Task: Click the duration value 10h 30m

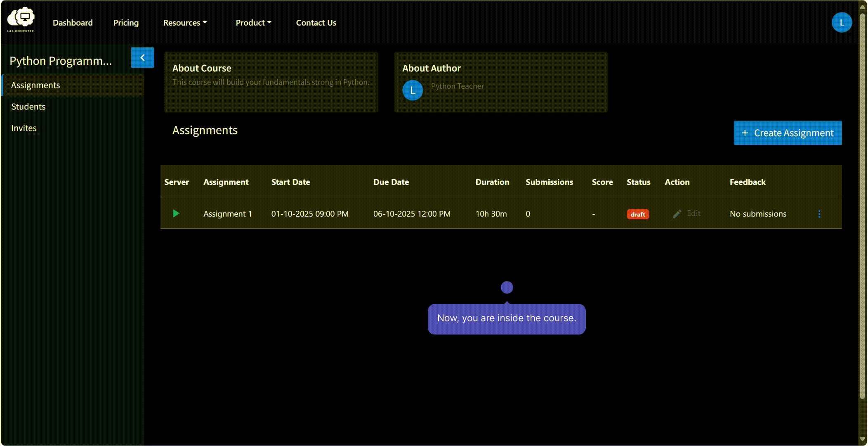Action: pos(491,214)
